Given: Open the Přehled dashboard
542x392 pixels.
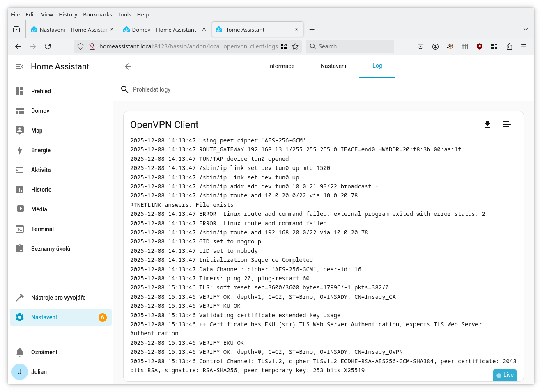Looking at the screenshot, I should (61, 91).
